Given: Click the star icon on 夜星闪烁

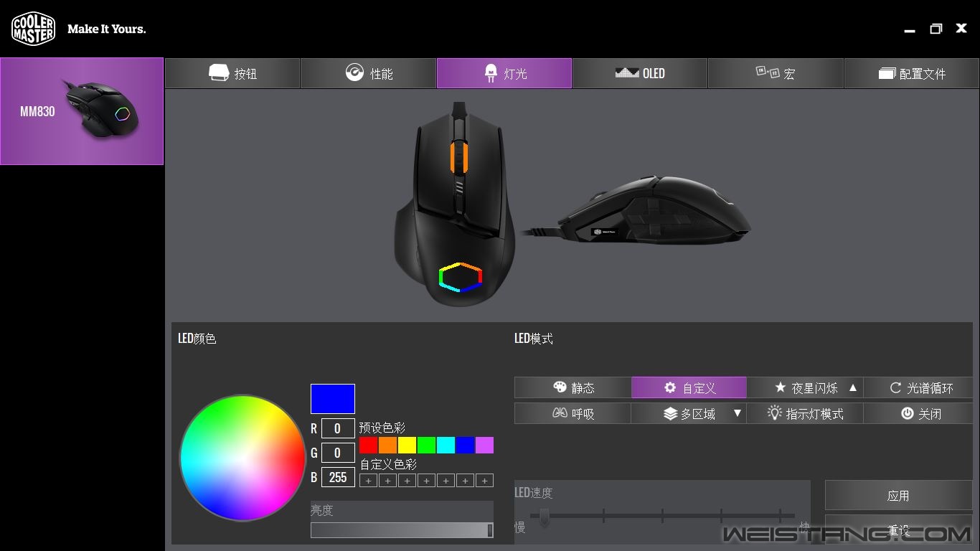Looking at the screenshot, I should [781, 387].
